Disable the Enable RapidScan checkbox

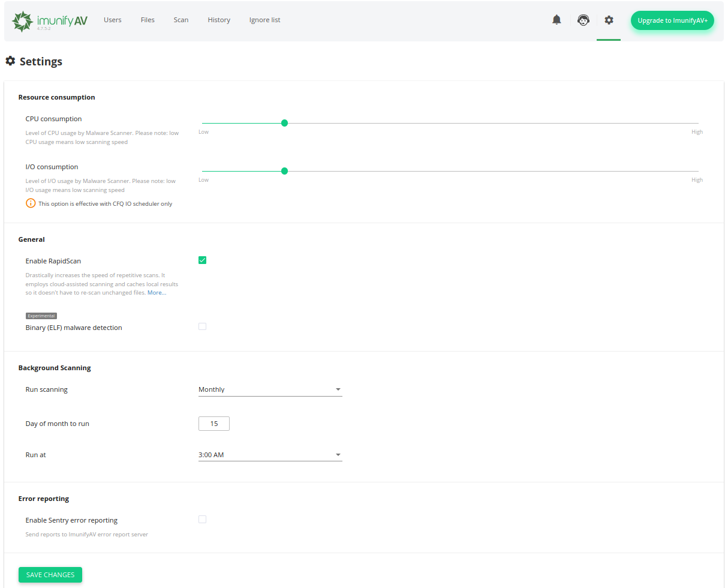(x=202, y=260)
